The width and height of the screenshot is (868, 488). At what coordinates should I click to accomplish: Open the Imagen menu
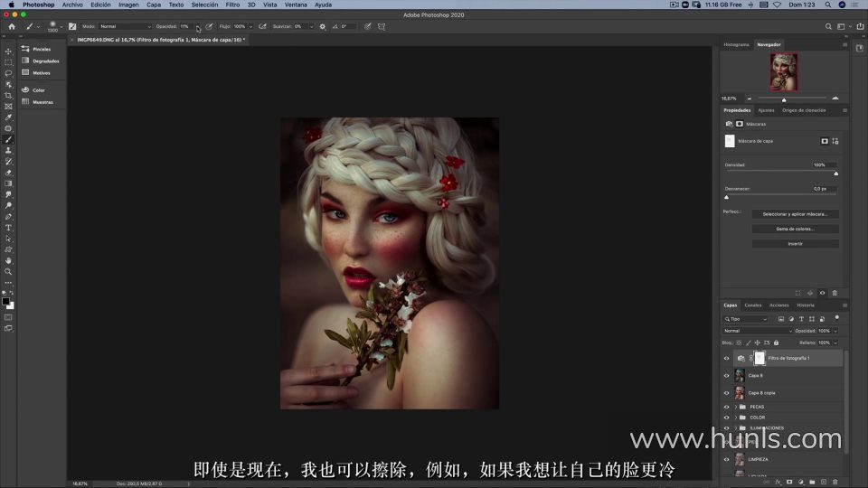[128, 5]
